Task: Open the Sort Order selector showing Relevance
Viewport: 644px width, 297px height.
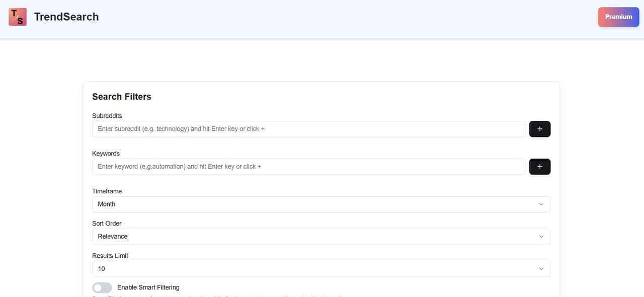Action: [321, 236]
